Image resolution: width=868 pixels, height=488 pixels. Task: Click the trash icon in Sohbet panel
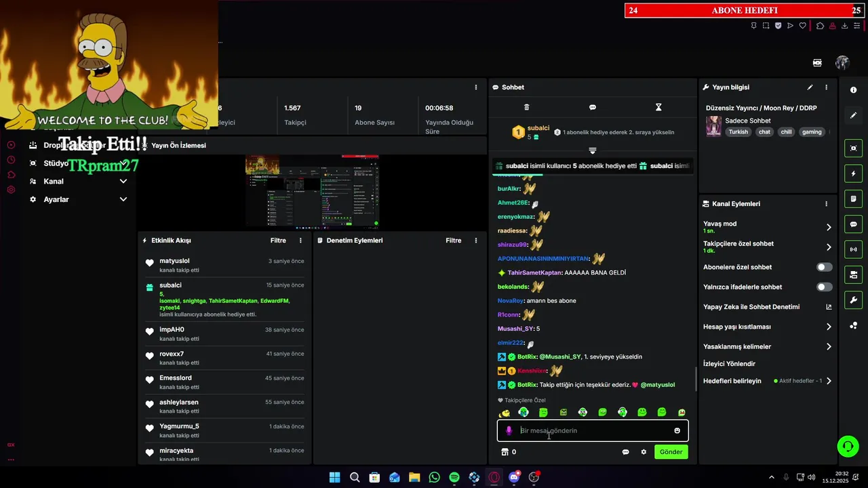tap(527, 107)
